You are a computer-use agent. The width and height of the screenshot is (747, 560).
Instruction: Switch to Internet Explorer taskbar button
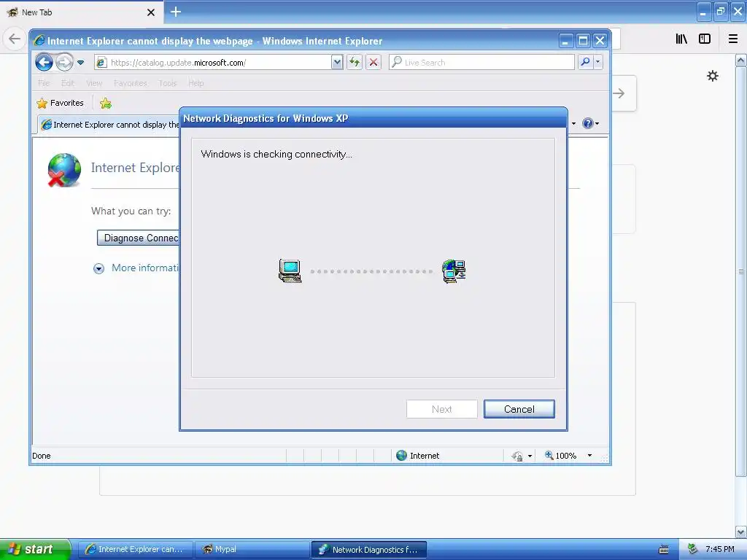coord(135,550)
